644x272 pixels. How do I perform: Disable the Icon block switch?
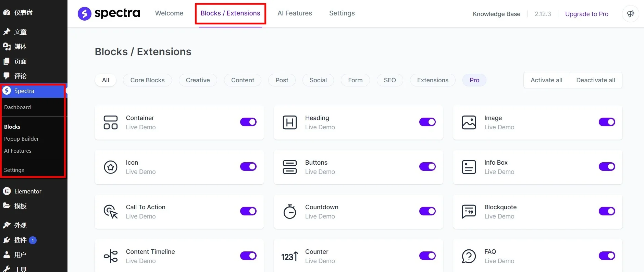248,167
